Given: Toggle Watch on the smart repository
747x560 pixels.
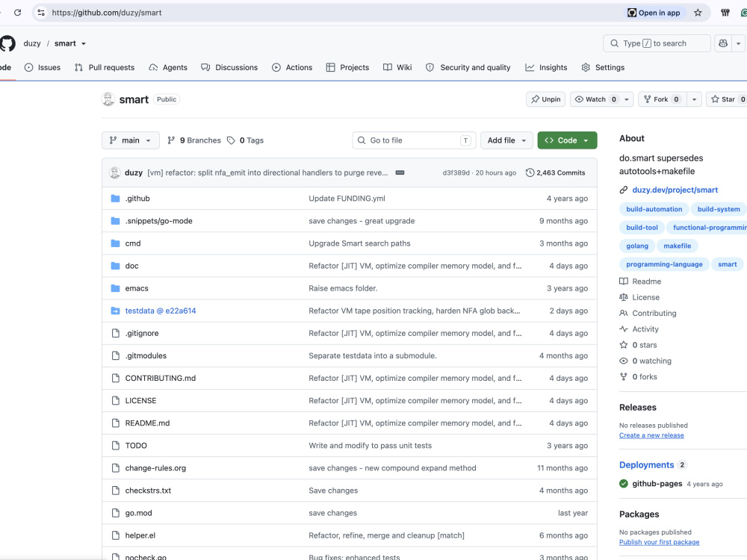Looking at the screenshot, I should [595, 99].
